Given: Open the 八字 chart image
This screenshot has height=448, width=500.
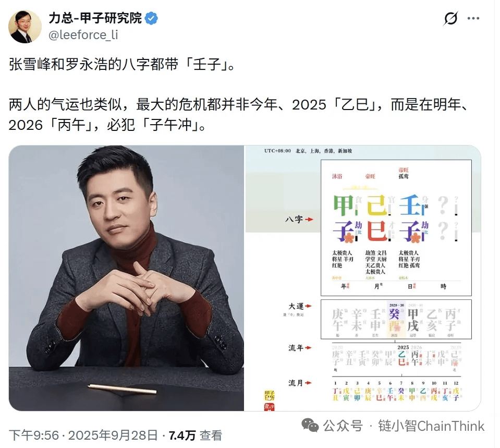Looking at the screenshot, I should click(x=362, y=279).
